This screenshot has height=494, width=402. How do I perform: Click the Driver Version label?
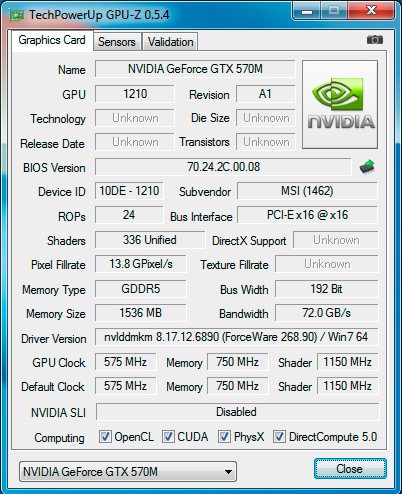(x=54, y=339)
